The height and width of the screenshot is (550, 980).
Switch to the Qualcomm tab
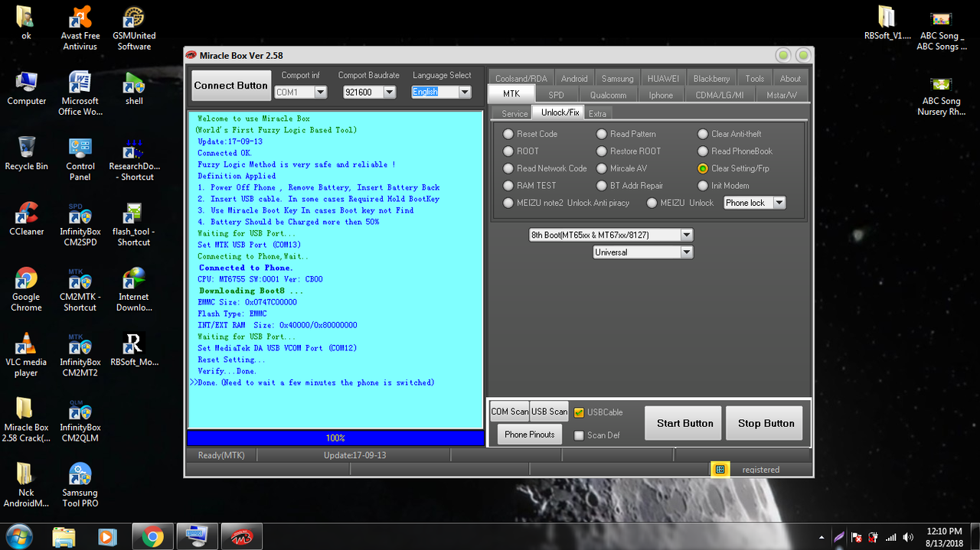coord(608,95)
